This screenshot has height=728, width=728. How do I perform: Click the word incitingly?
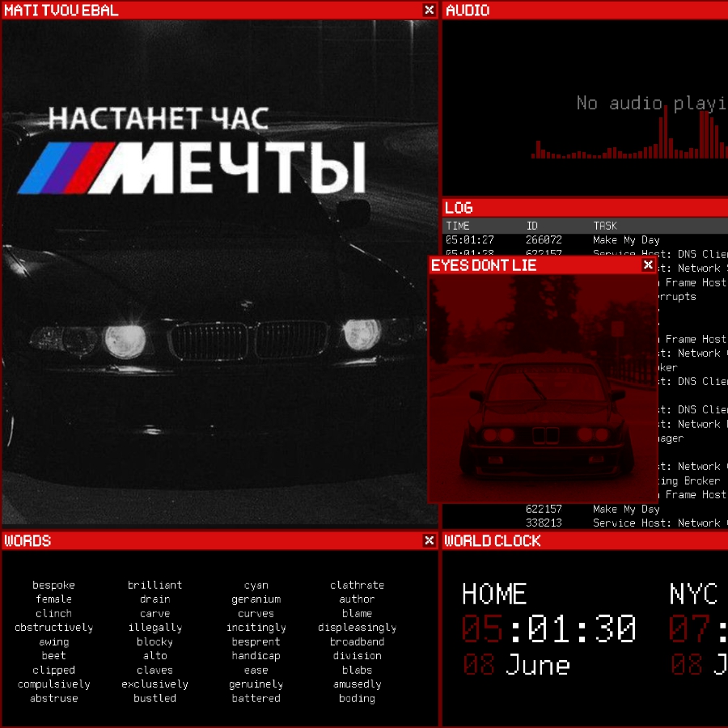pos(256,627)
